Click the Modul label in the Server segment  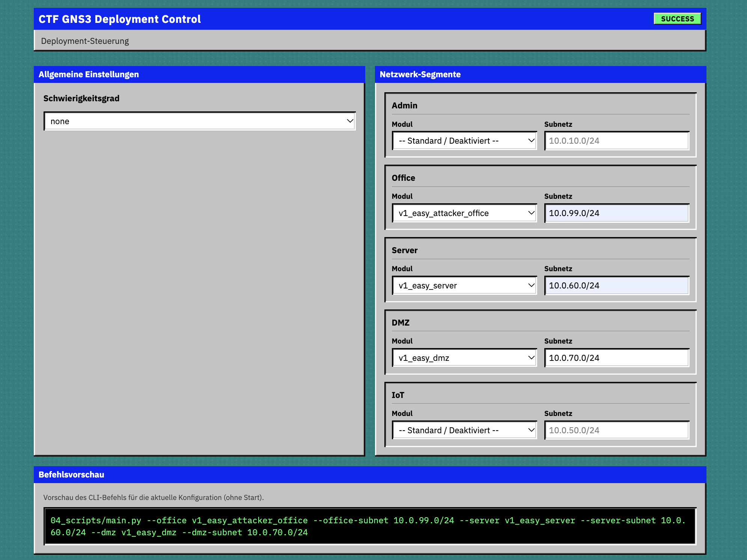click(x=402, y=269)
